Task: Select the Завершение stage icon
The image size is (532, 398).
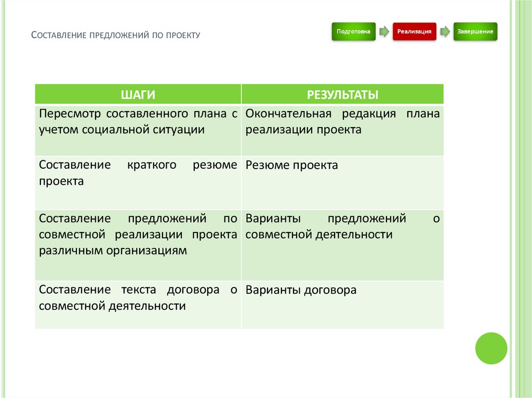Action: (475, 32)
